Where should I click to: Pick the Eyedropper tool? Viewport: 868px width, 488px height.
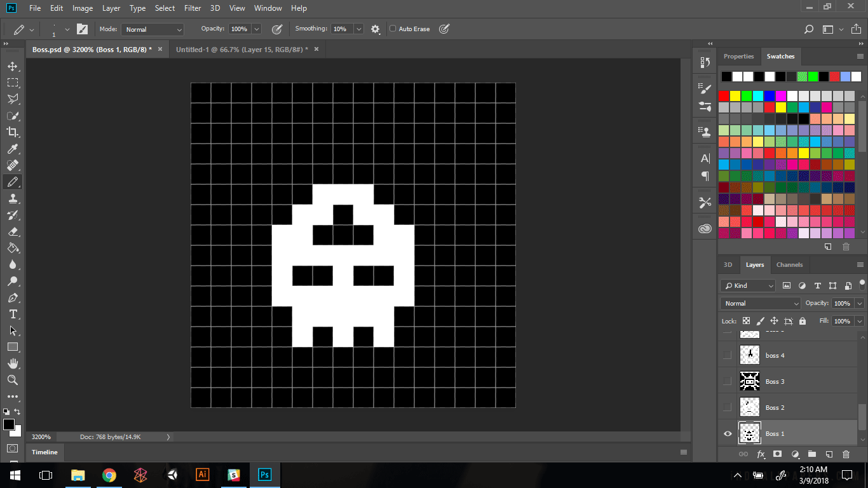[x=12, y=149]
